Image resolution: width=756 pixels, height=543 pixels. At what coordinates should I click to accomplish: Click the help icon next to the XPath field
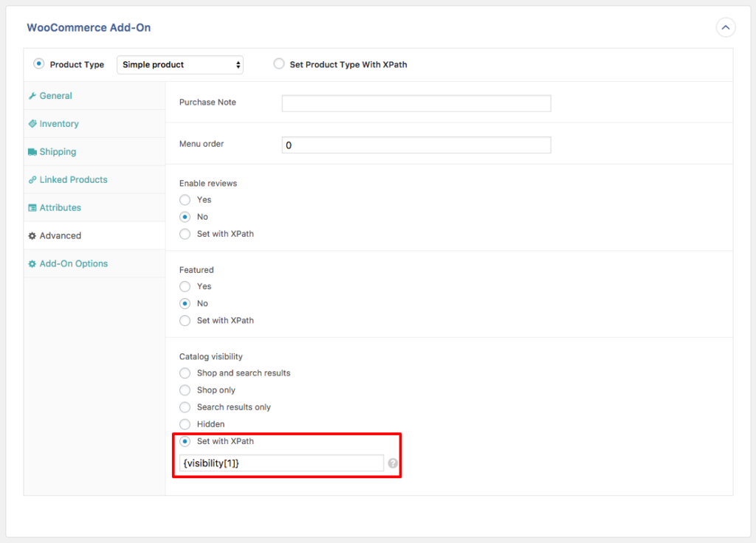click(392, 463)
